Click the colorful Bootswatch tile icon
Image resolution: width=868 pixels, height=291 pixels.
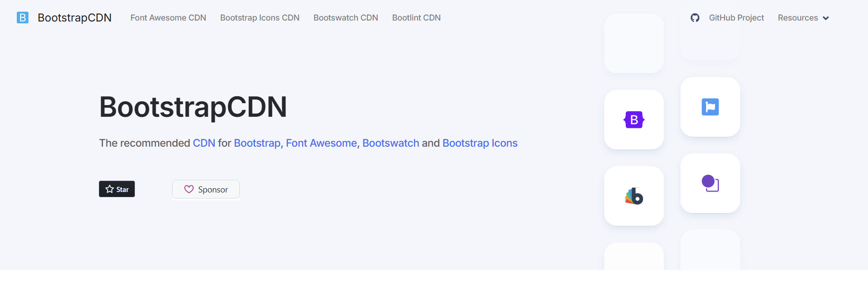tap(634, 196)
